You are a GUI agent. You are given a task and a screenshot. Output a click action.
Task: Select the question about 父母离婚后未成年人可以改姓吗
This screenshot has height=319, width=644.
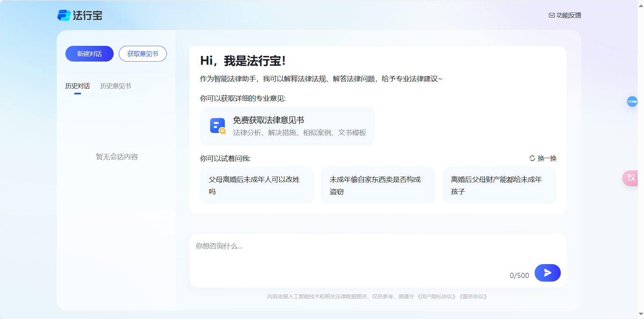[256, 185]
